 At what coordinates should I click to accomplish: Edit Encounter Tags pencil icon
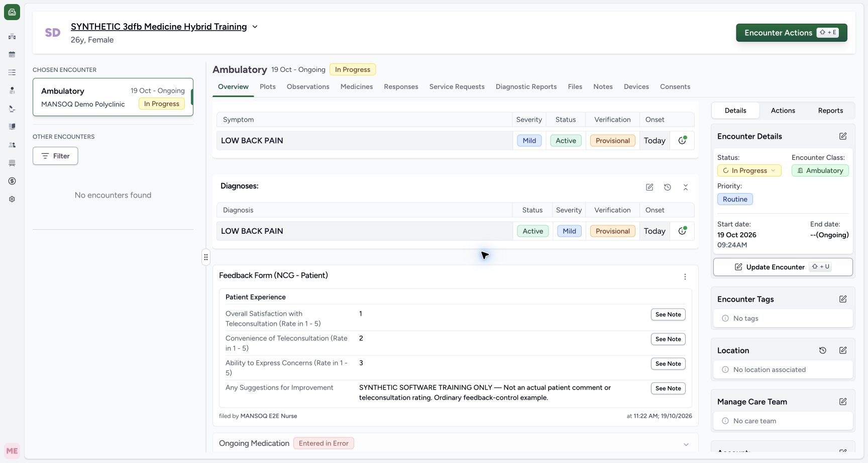(x=843, y=299)
